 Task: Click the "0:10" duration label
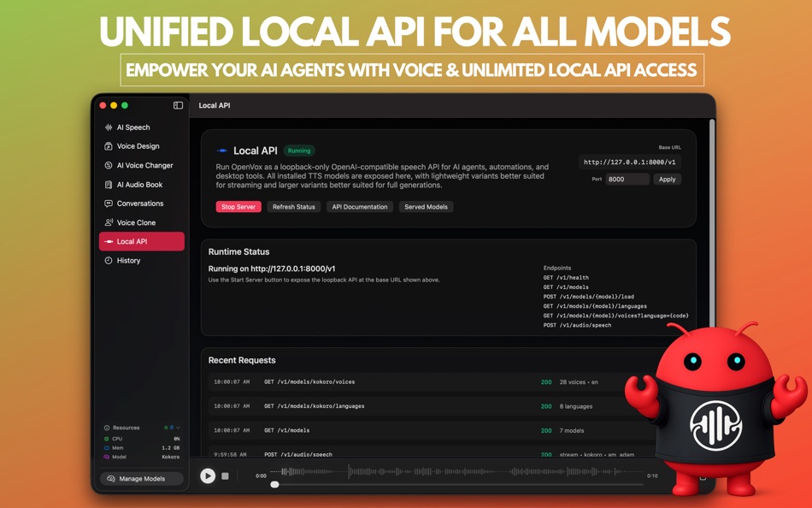tap(652, 476)
